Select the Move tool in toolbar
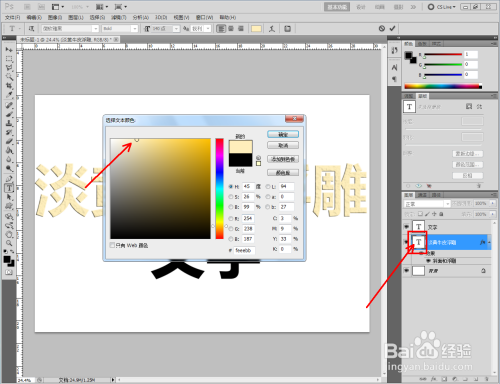The height and width of the screenshot is (384, 500). [x=9, y=50]
